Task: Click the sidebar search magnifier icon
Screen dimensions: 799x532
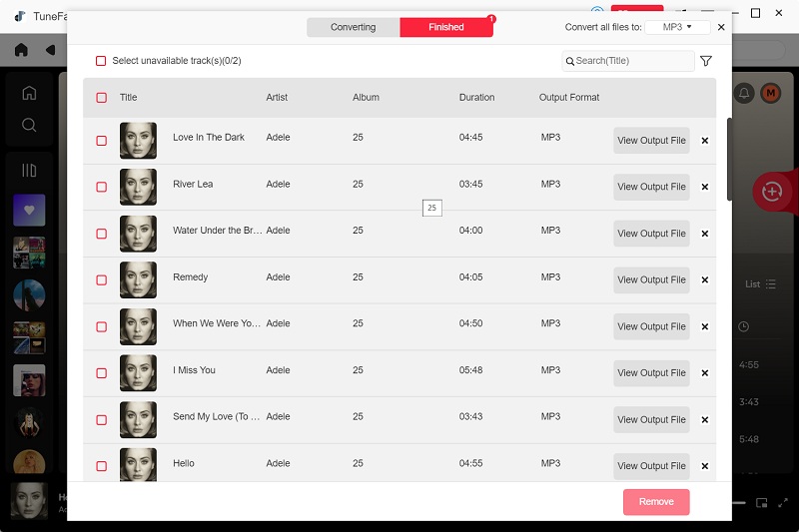Action: point(29,125)
